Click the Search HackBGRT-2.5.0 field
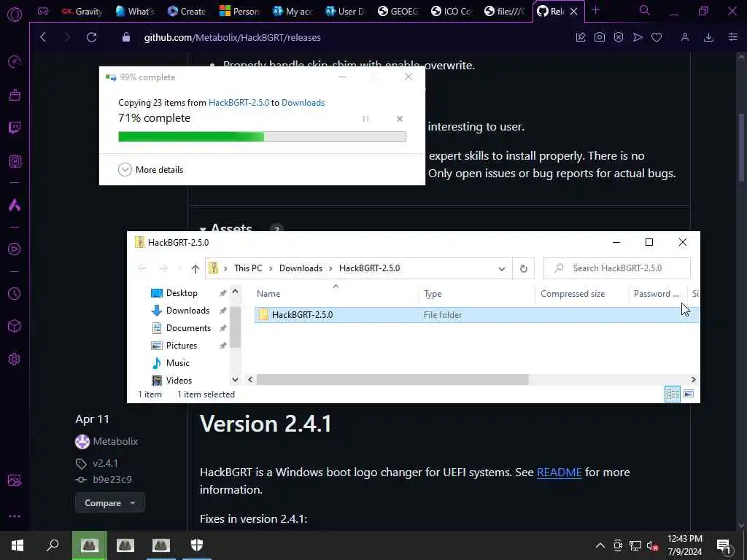The image size is (747, 560). (x=617, y=268)
